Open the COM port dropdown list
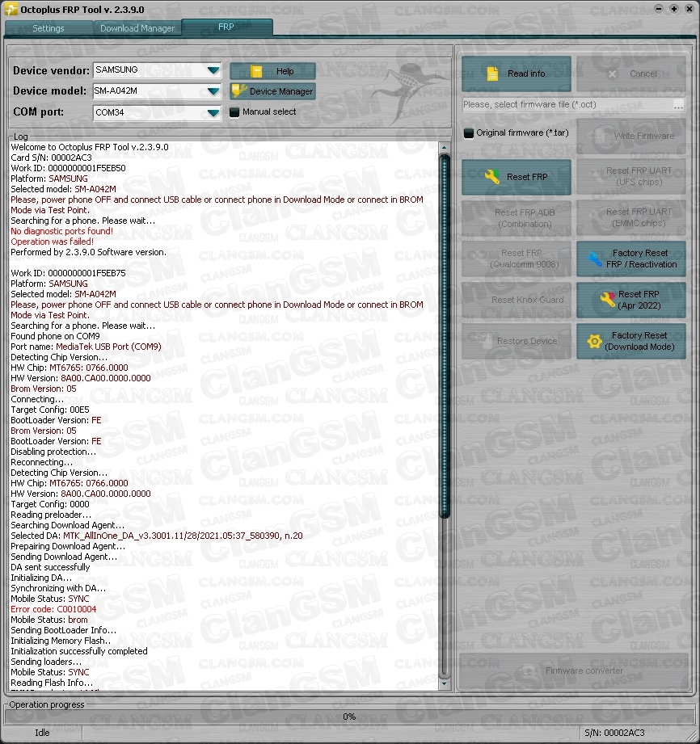Viewport: 700px width, 744px height. click(213, 113)
